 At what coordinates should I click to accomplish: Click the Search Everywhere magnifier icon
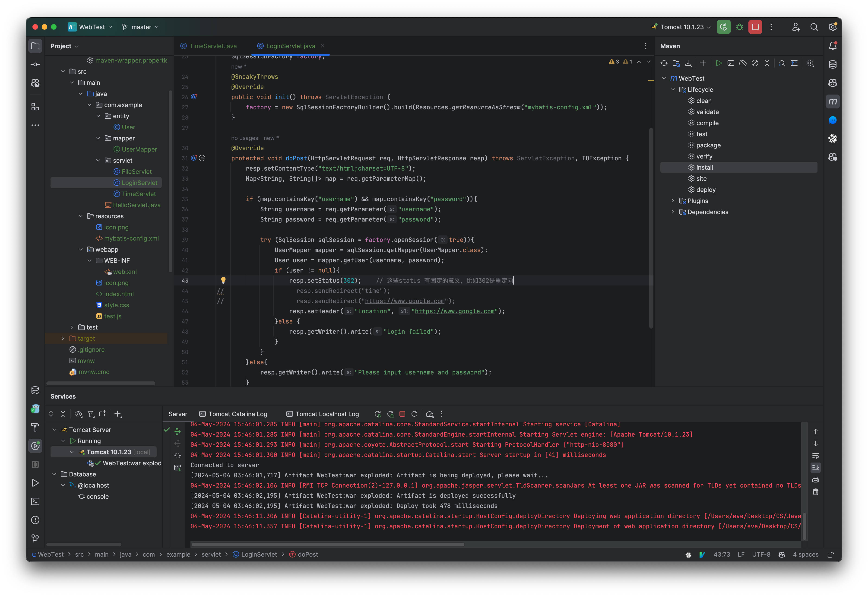coord(814,27)
